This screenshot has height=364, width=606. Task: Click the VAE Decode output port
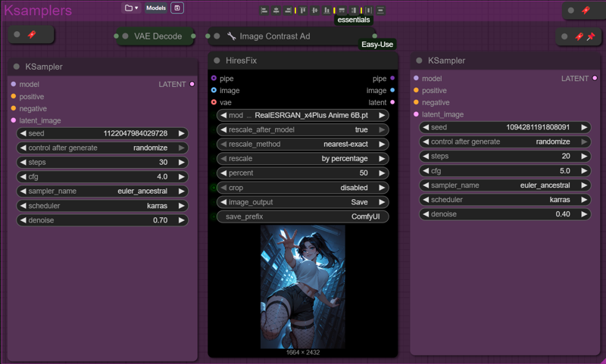coord(193,36)
